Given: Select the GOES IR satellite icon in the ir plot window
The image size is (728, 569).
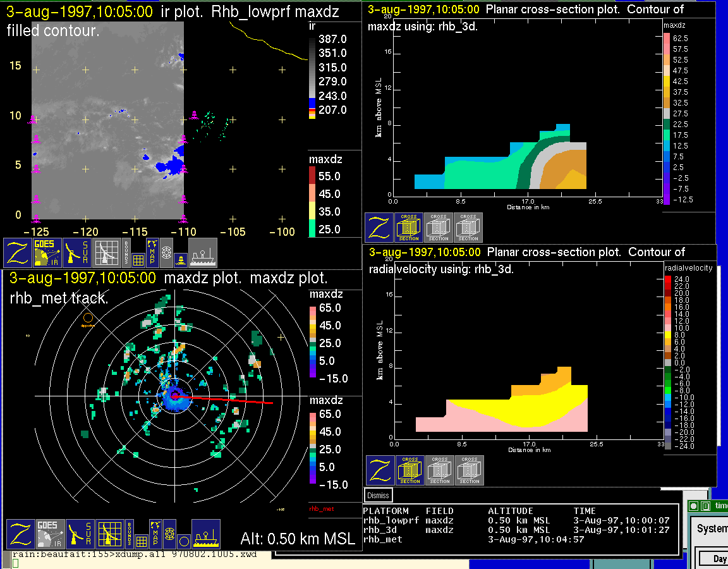Looking at the screenshot, I should [x=49, y=253].
